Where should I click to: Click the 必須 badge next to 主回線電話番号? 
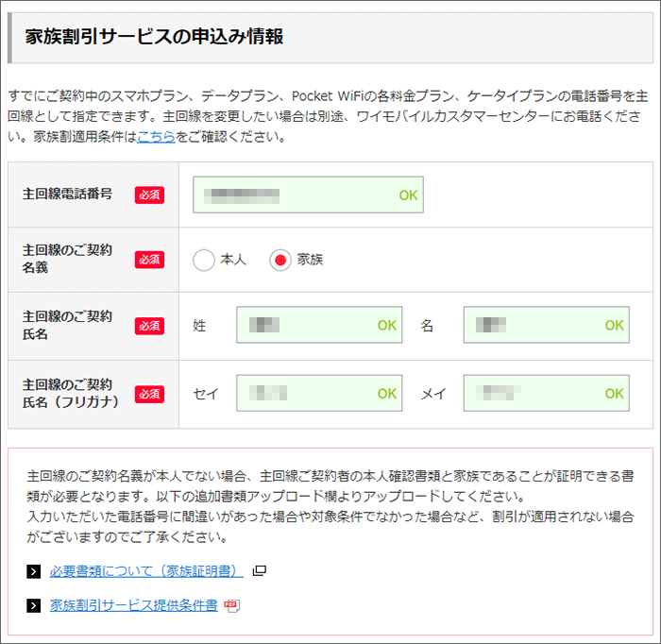(149, 195)
